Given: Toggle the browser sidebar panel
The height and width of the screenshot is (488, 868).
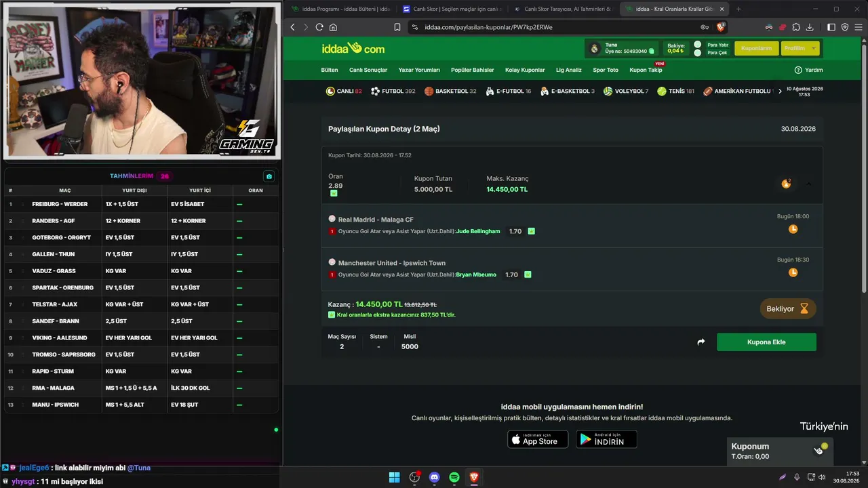Looking at the screenshot, I should tap(831, 27).
